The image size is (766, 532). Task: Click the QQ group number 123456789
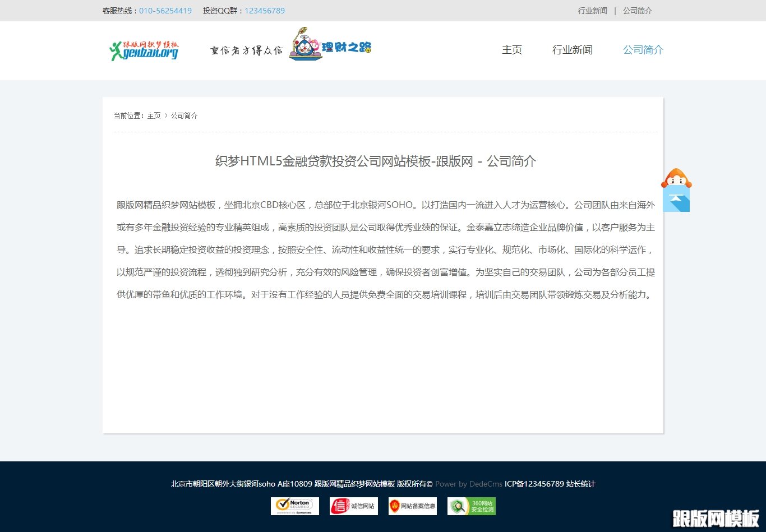point(265,10)
